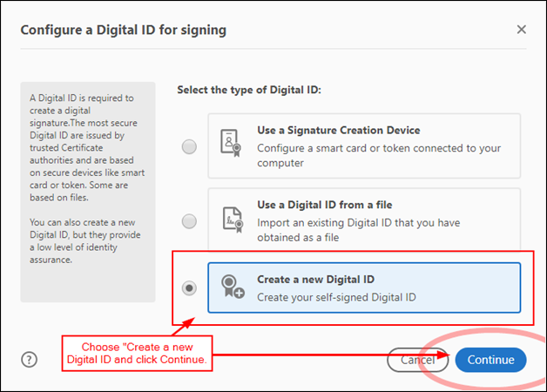
Task: Select the Signature Creation Device radio button
Action: pyautogui.click(x=189, y=146)
